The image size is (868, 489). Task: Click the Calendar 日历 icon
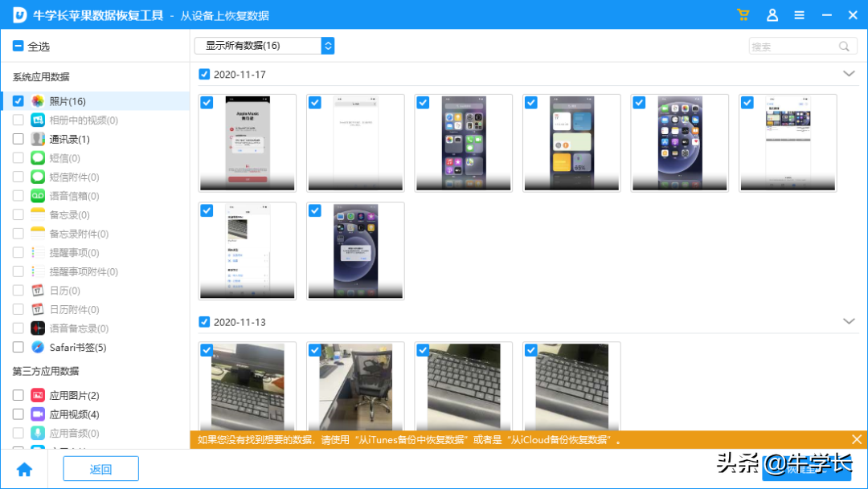coord(38,290)
